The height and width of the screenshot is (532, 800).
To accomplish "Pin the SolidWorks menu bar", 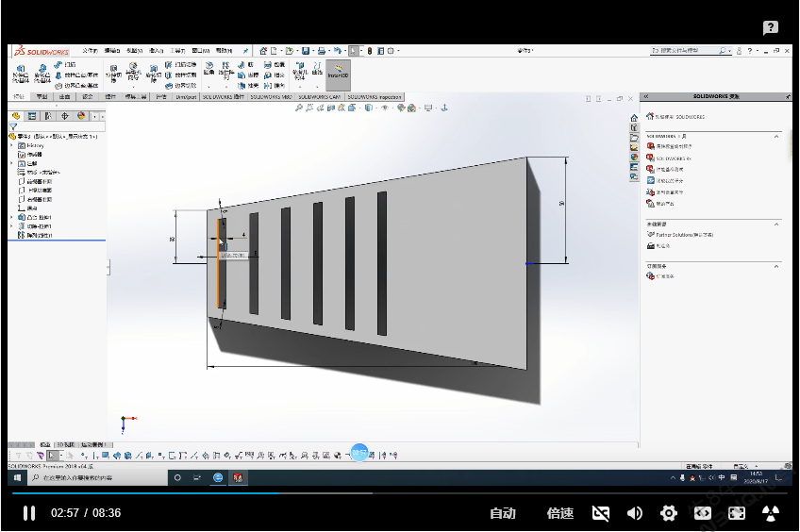I will [246, 51].
